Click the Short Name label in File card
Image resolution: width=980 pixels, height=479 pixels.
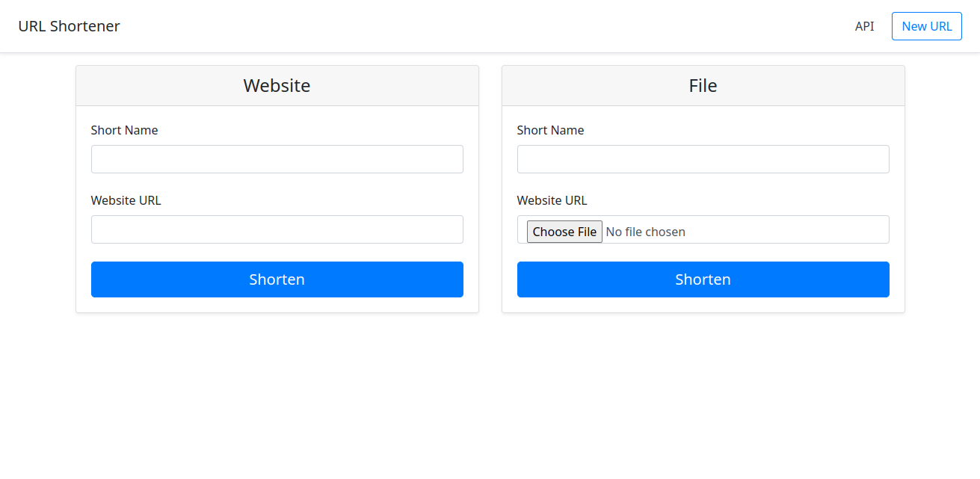pos(551,130)
